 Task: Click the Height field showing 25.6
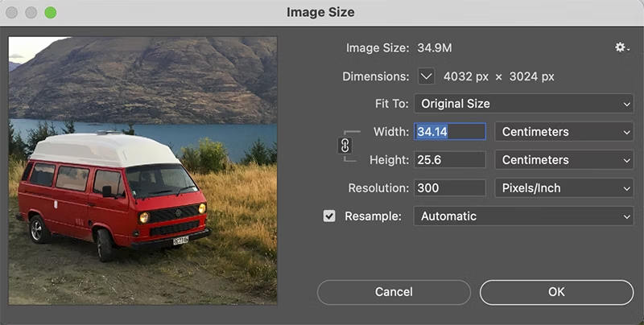[449, 160]
